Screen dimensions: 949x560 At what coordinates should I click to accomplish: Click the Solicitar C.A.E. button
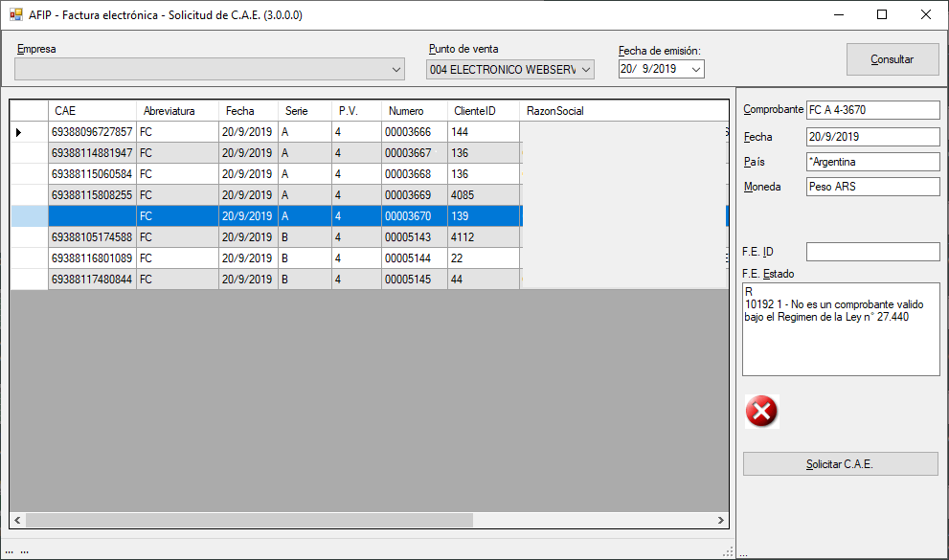840,464
